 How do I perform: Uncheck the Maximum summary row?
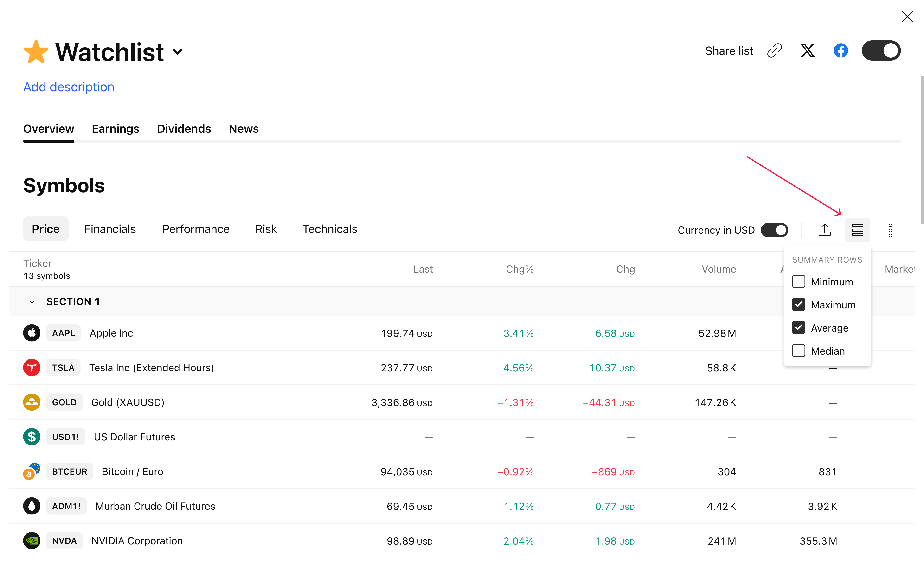pos(798,305)
